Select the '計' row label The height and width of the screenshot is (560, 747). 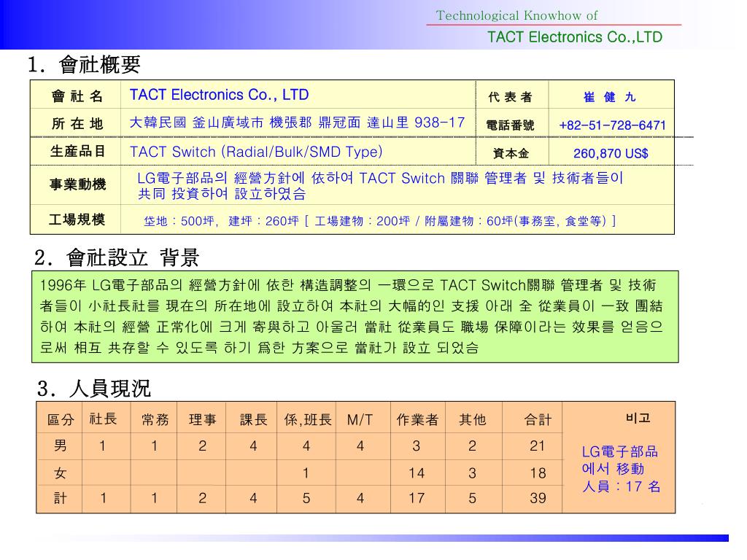tap(60, 498)
